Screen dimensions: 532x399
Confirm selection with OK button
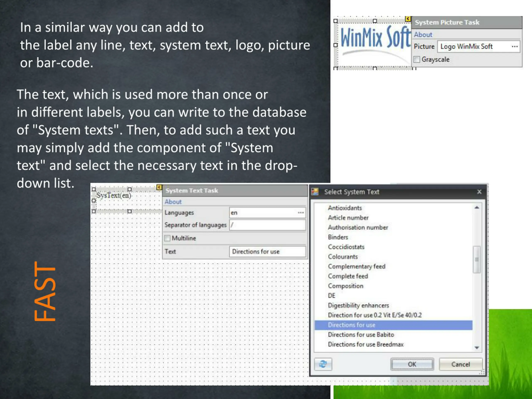click(x=412, y=364)
